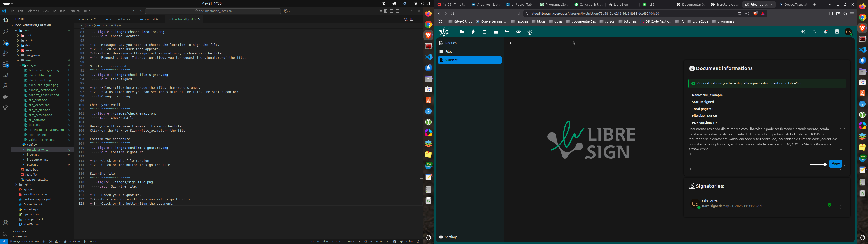The height and width of the screenshot is (244, 868).
Task: Open LibreSign app icon in Nextcloud top bar
Action: click(x=530, y=32)
